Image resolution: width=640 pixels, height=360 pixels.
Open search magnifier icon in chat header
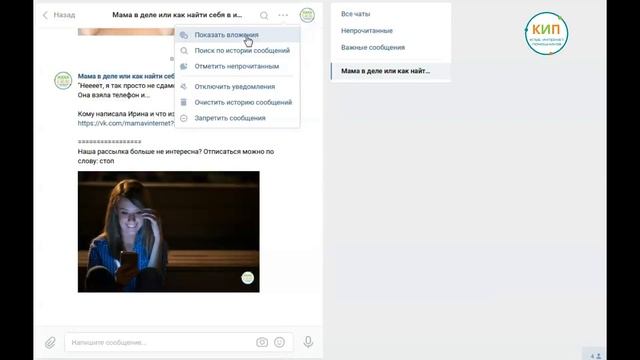click(x=264, y=16)
